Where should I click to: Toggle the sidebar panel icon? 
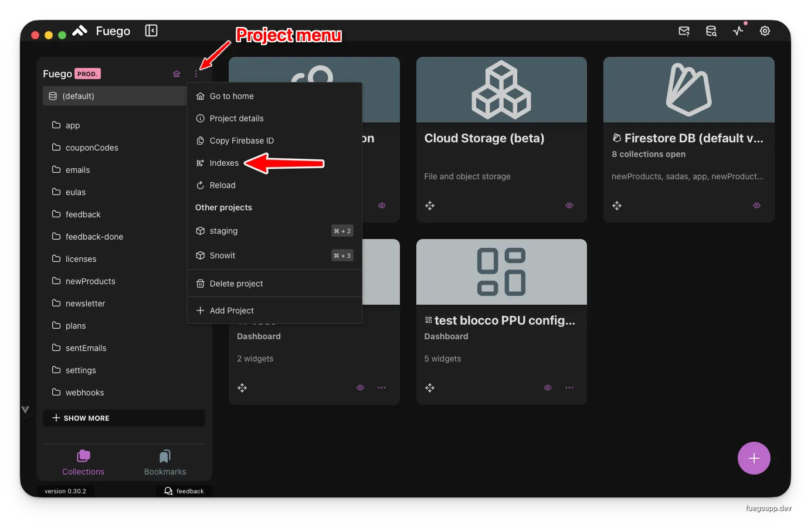151,30
